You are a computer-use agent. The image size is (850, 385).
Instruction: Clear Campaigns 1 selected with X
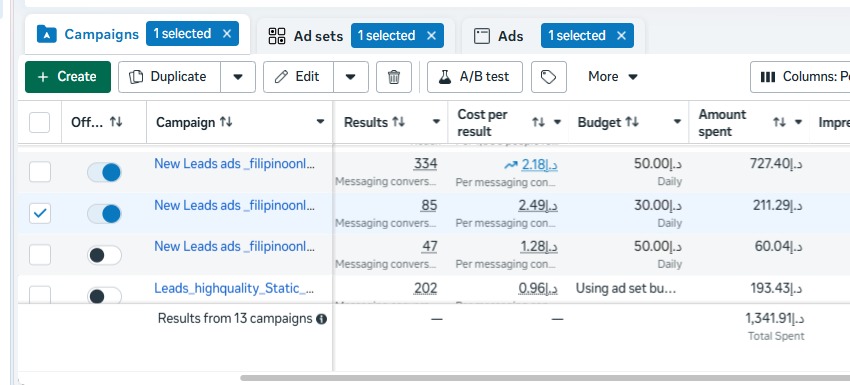pos(227,34)
